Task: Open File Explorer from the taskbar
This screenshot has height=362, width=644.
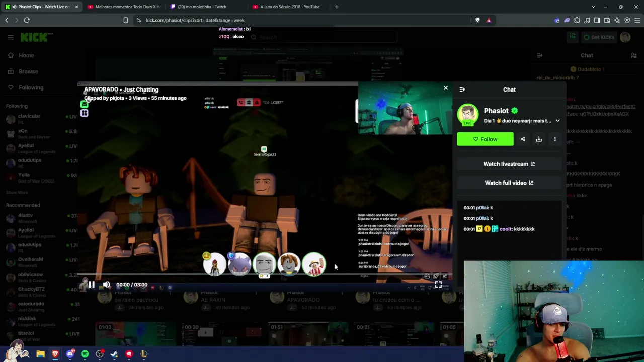Action: (40, 354)
